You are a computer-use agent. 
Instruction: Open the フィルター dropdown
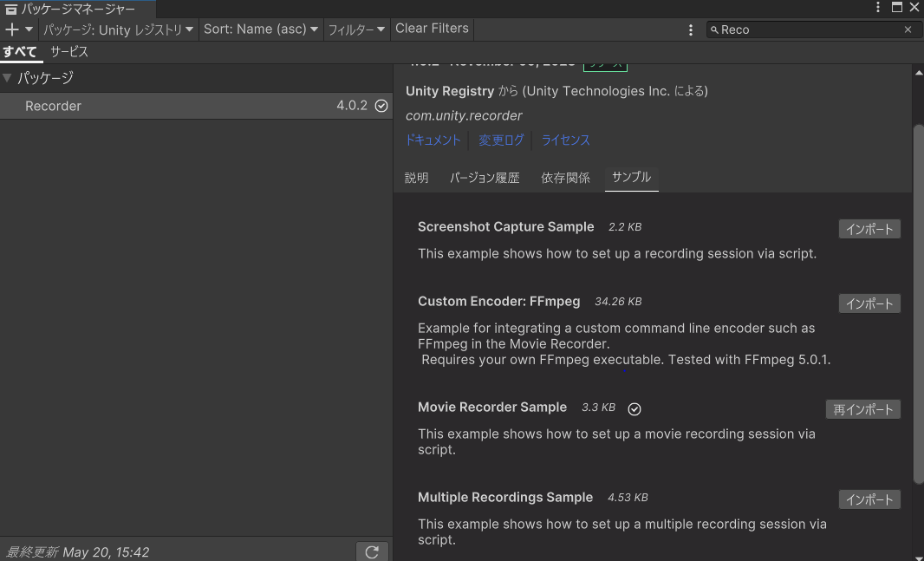356,29
